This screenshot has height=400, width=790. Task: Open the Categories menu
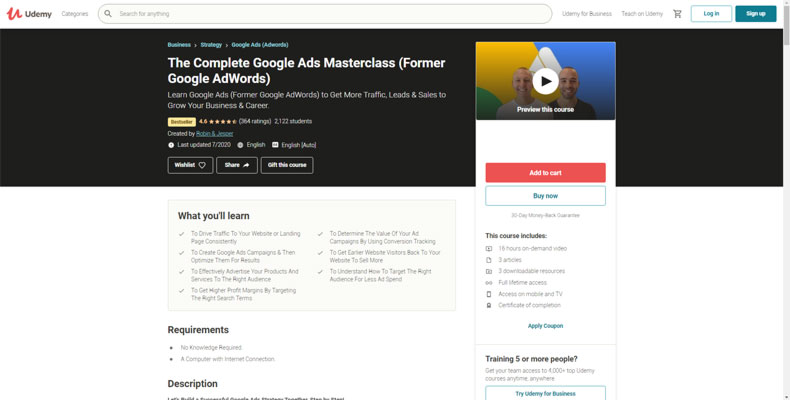coord(75,14)
